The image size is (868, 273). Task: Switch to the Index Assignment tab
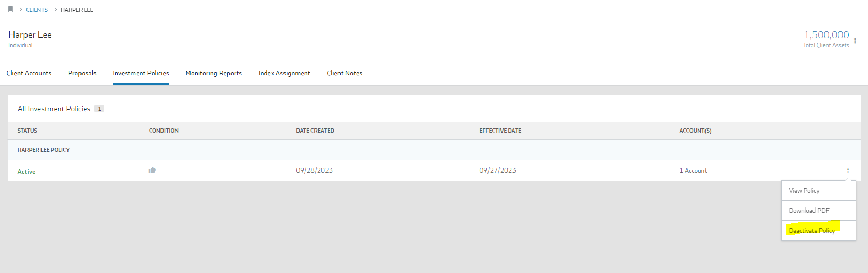click(284, 73)
